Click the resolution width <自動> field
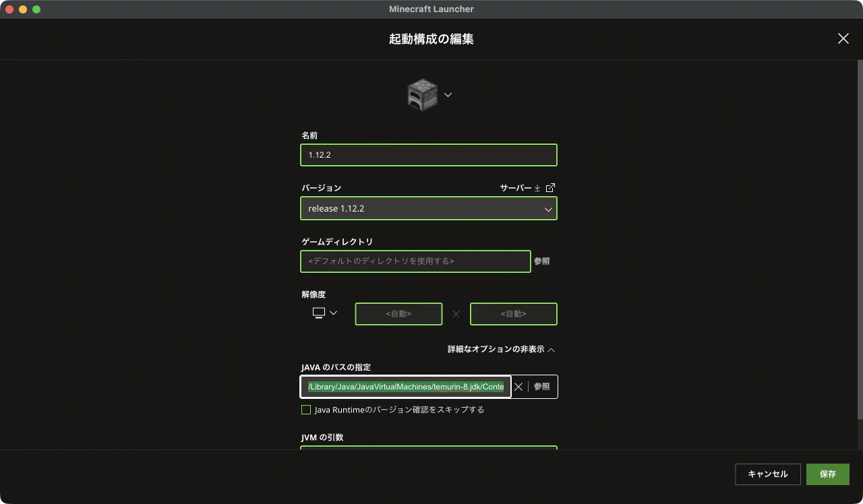 pos(398,314)
